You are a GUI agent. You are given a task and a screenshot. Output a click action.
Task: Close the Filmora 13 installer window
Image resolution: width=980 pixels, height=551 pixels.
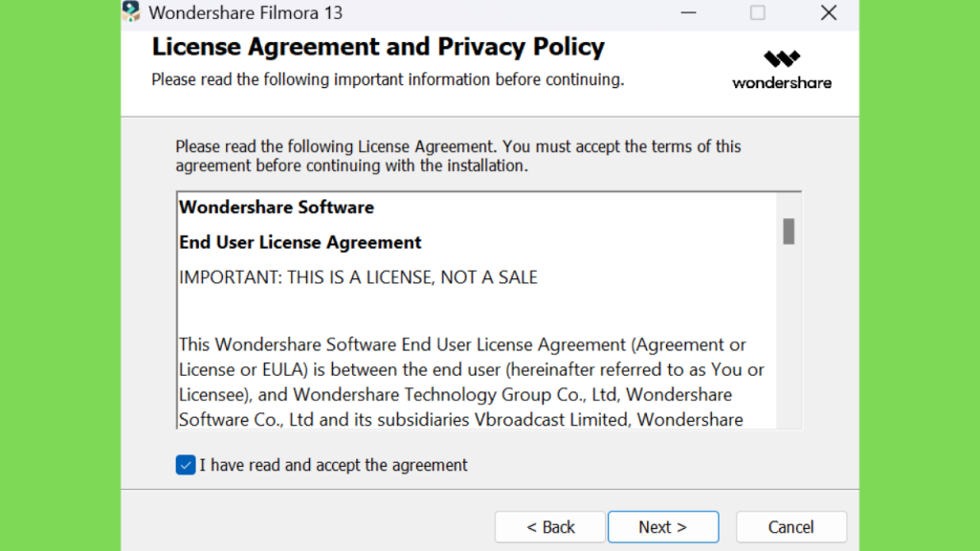click(x=829, y=12)
